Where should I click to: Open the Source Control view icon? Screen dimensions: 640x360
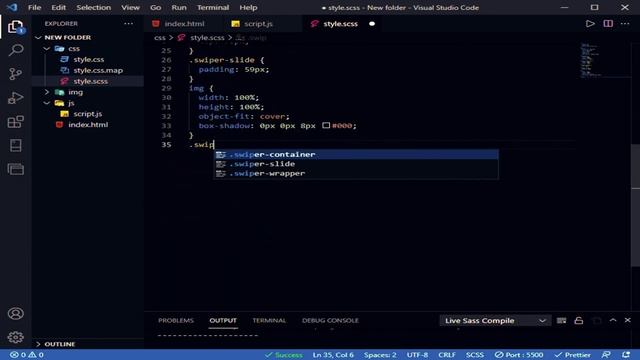[16, 74]
